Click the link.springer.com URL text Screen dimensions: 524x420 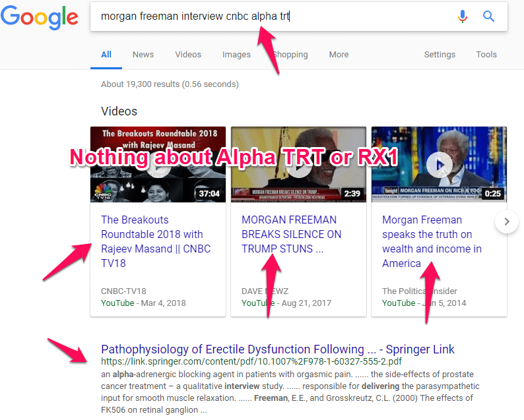click(x=251, y=362)
